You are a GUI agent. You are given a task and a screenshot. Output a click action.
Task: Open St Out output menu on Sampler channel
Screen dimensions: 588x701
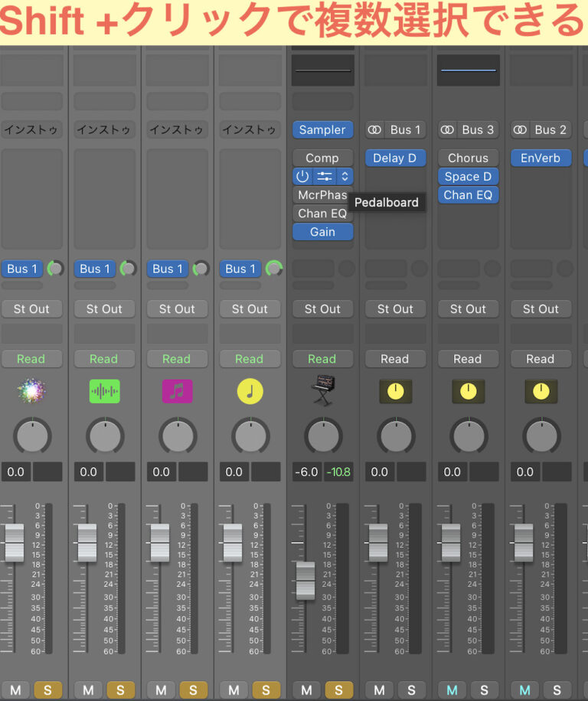(323, 309)
